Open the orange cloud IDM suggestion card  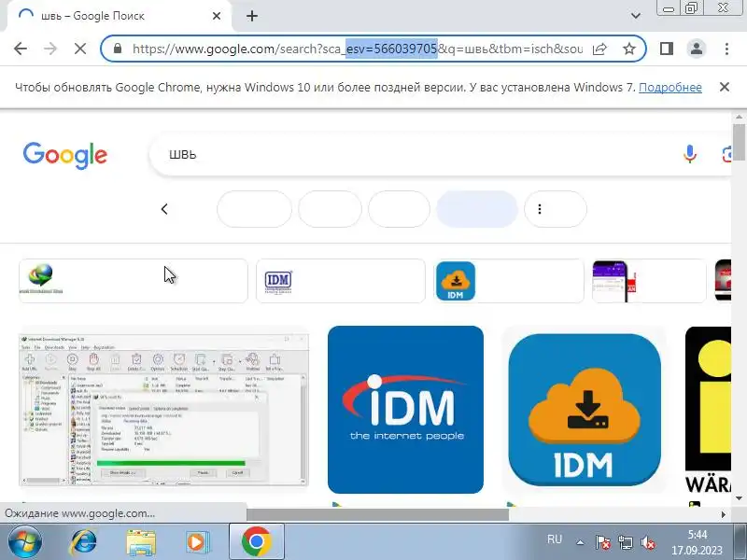click(x=509, y=281)
